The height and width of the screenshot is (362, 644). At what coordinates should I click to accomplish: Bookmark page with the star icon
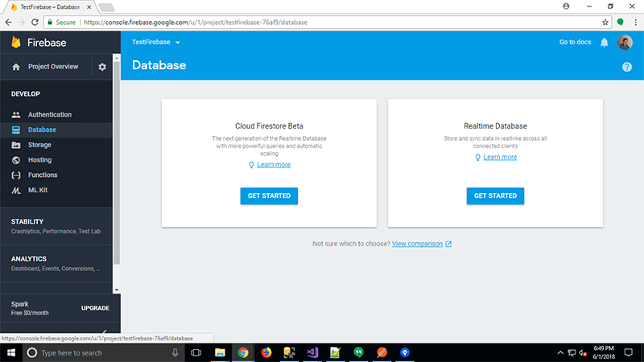605,23
